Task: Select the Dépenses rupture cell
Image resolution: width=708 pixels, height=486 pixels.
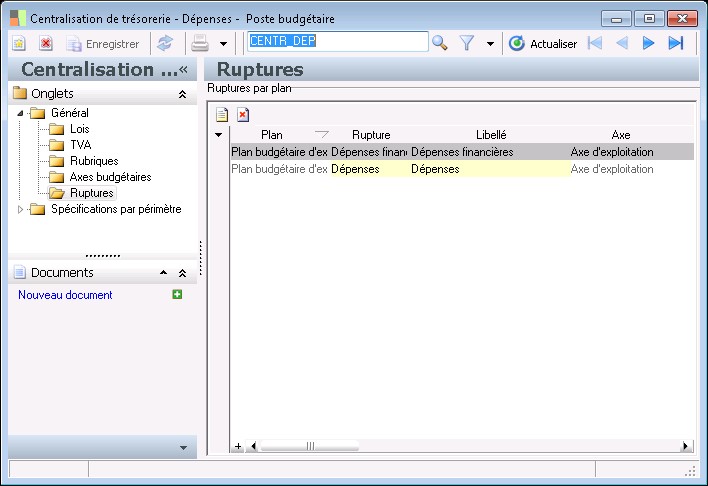Action: (370, 169)
